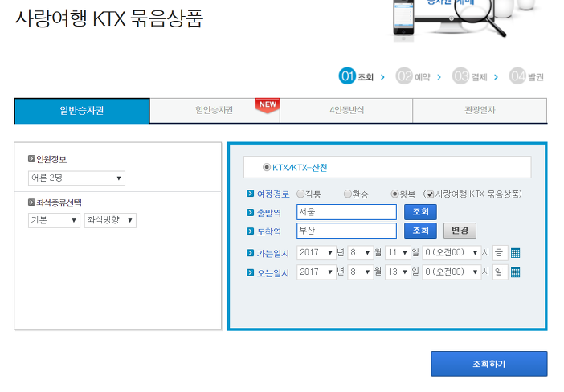Open the 어른 2명 passenger dropdown
Viewport: 564px width, 392px height.
76,178
